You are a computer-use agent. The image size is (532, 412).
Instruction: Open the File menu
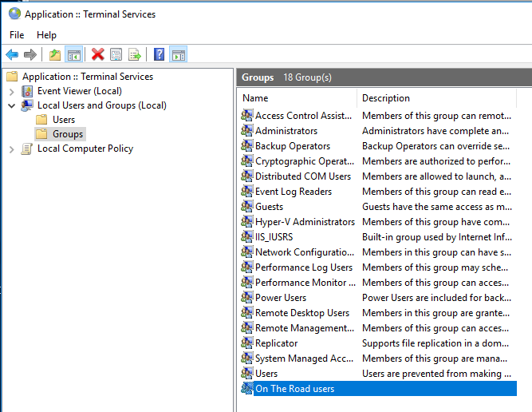17,35
